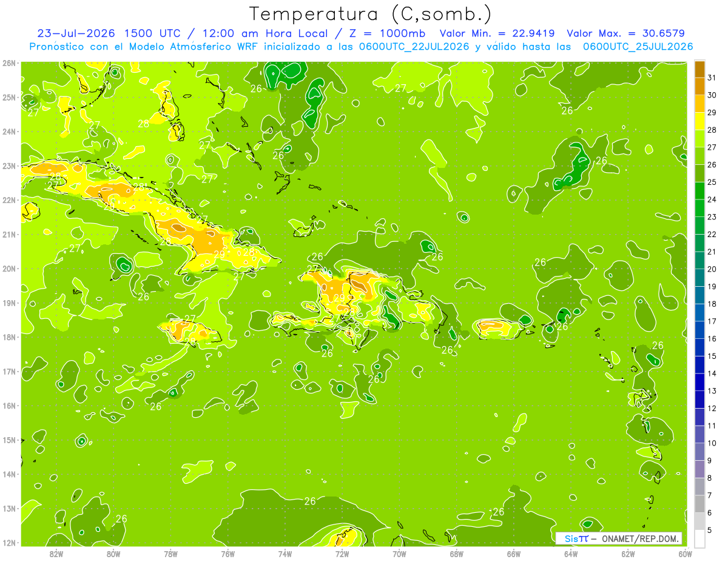Image resolution: width=728 pixels, height=562 pixels.
Task: Click the 76W longitude axis label
Action: tap(227, 554)
